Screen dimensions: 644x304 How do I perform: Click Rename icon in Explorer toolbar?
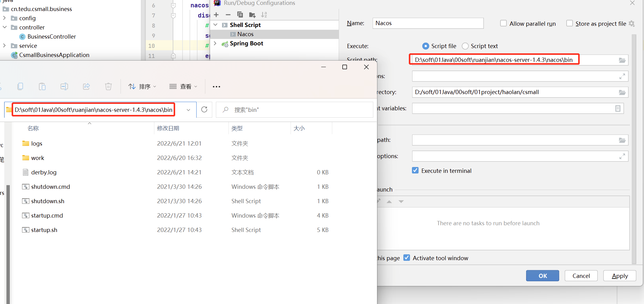point(64,86)
